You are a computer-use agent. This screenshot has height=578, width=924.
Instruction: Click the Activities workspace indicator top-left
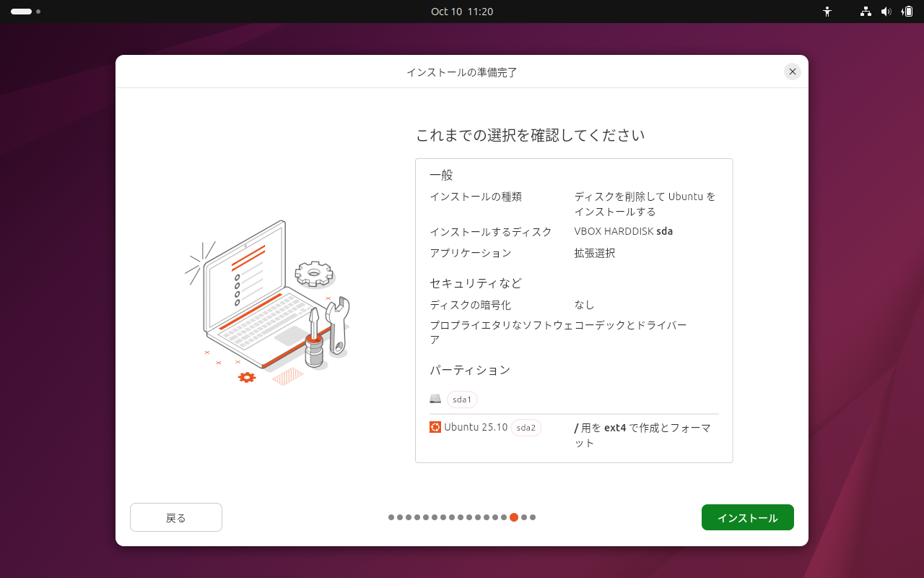(22, 12)
